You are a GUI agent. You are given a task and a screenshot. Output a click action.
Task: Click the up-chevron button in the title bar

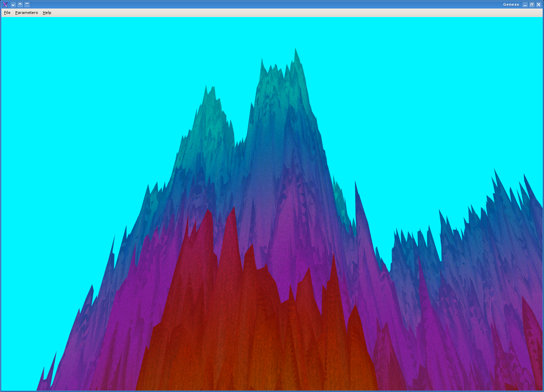(20, 4)
